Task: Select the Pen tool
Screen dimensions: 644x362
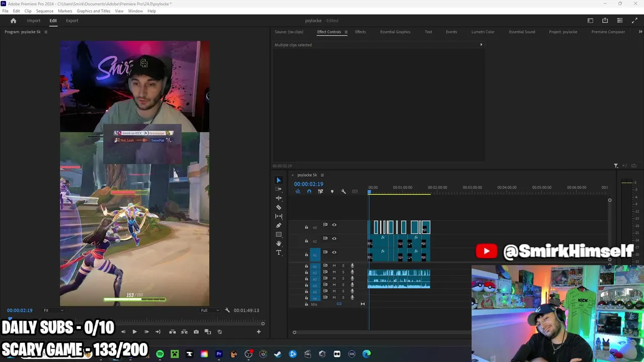Action: click(x=279, y=225)
